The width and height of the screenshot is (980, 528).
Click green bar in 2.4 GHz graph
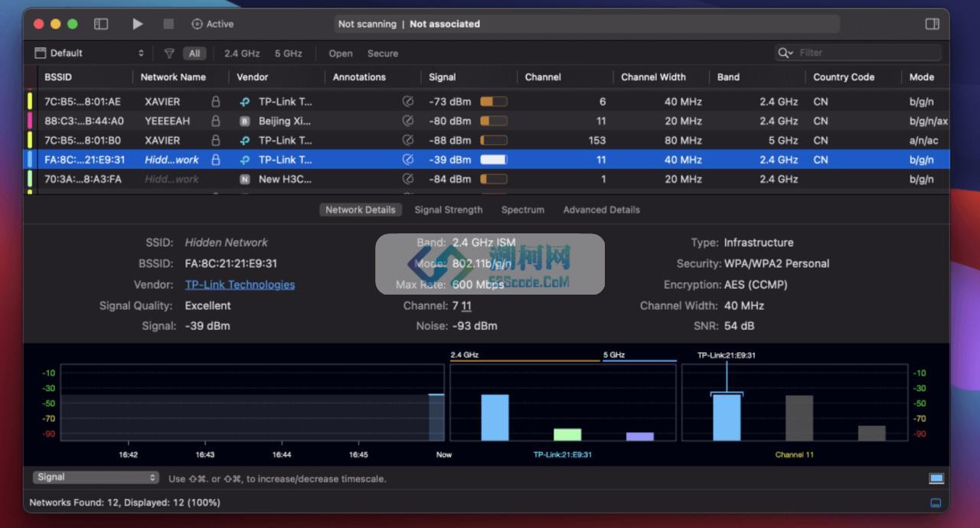click(x=567, y=434)
